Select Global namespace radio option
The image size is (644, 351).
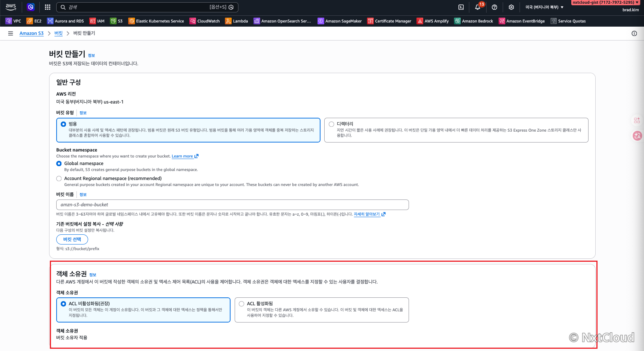pyautogui.click(x=59, y=163)
